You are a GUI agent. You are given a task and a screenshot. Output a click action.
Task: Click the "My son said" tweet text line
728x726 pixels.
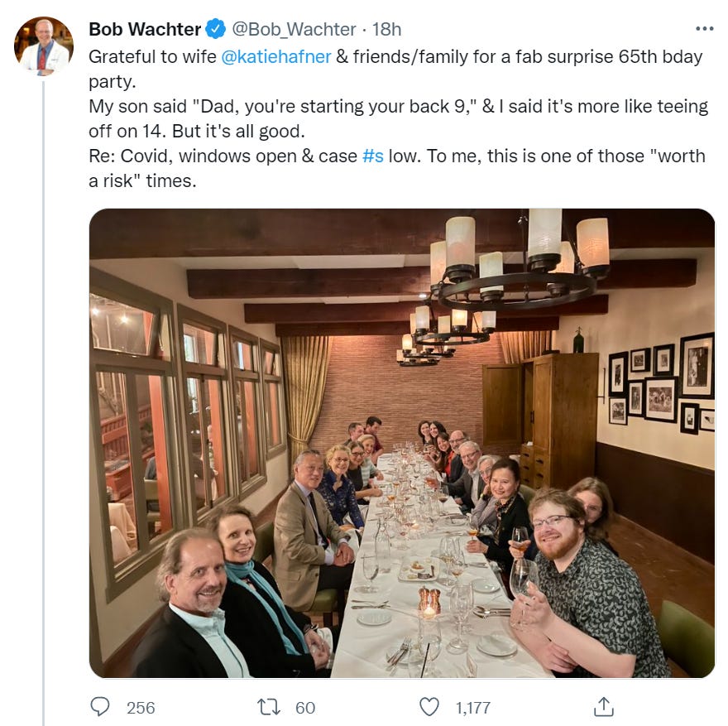[x=397, y=108]
